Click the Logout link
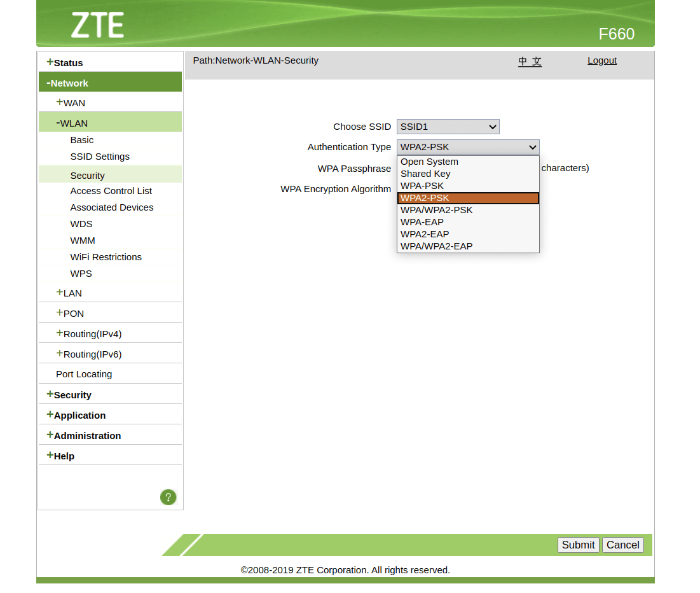The height and width of the screenshot is (593, 700). [x=602, y=61]
